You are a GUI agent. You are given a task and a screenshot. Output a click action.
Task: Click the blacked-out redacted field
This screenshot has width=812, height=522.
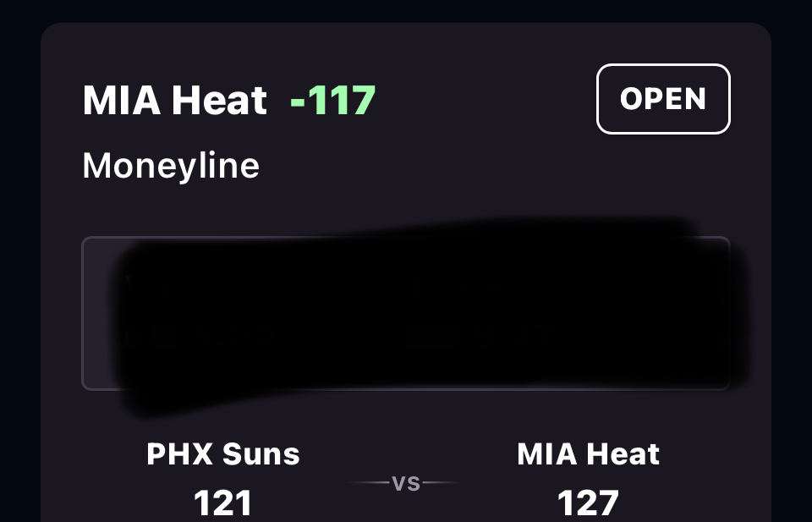point(406,313)
